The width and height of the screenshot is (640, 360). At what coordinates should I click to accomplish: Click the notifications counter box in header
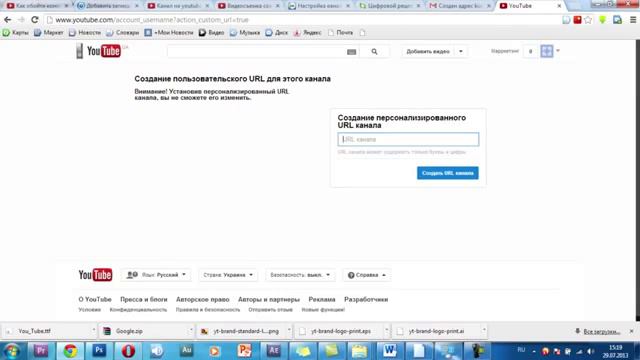pyautogui.click(x=530, y=51)
